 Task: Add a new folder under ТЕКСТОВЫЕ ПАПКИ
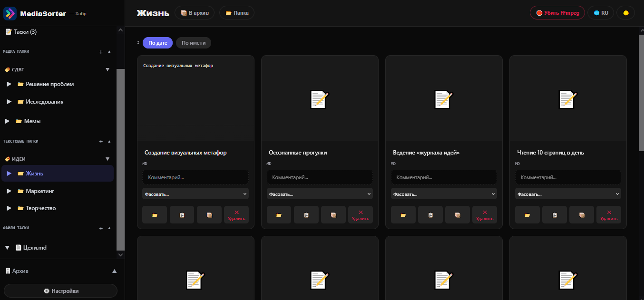tap(101, 142)
